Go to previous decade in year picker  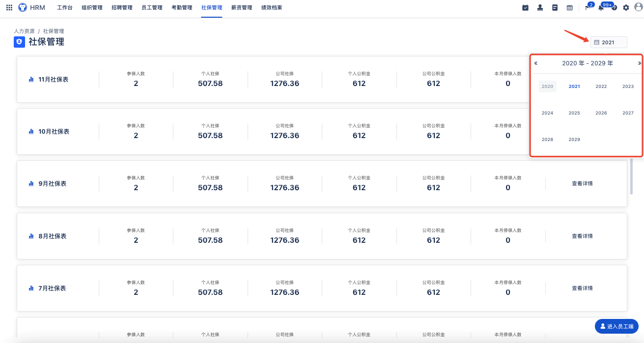(x=536, y=63)
